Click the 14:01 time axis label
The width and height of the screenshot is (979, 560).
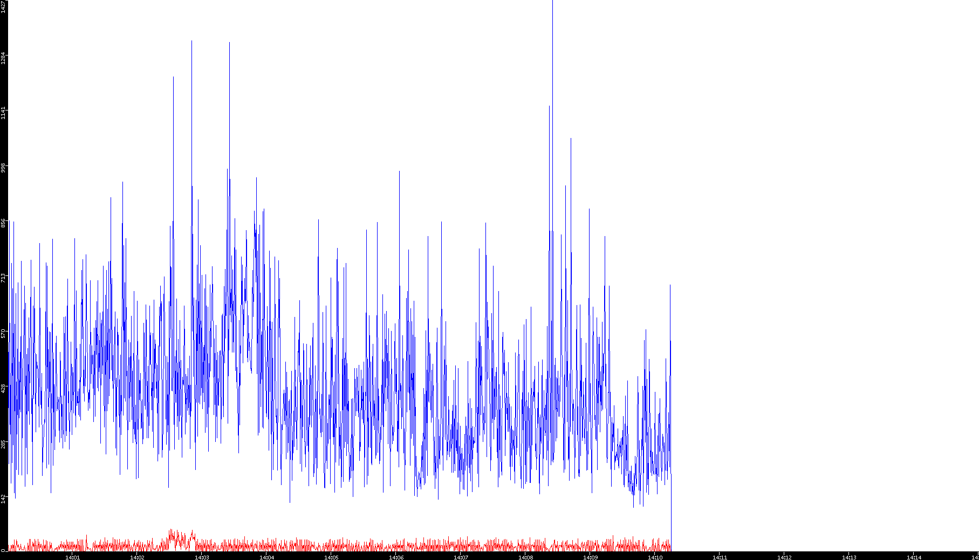pos(72,557)
